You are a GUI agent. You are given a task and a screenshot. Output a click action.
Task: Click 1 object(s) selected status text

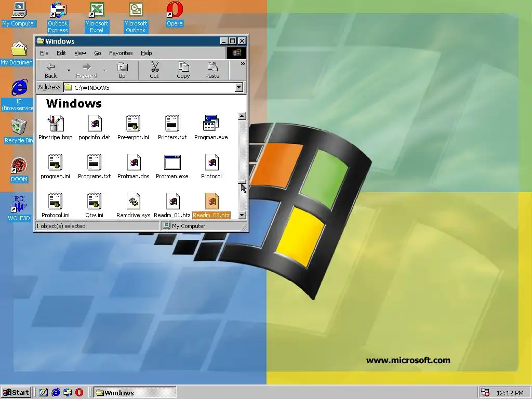coord(61,226)
